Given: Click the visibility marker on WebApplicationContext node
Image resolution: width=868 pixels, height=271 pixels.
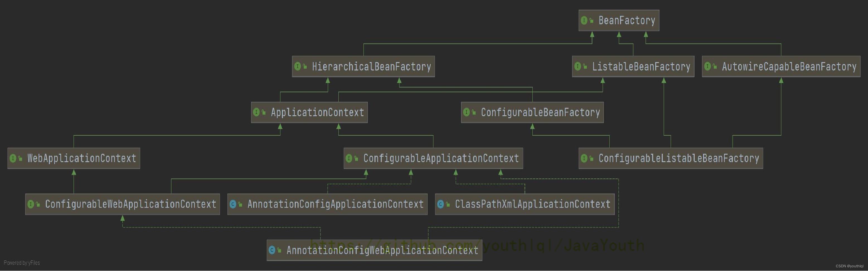Looking at the screenshot, I should click(20, 158).
